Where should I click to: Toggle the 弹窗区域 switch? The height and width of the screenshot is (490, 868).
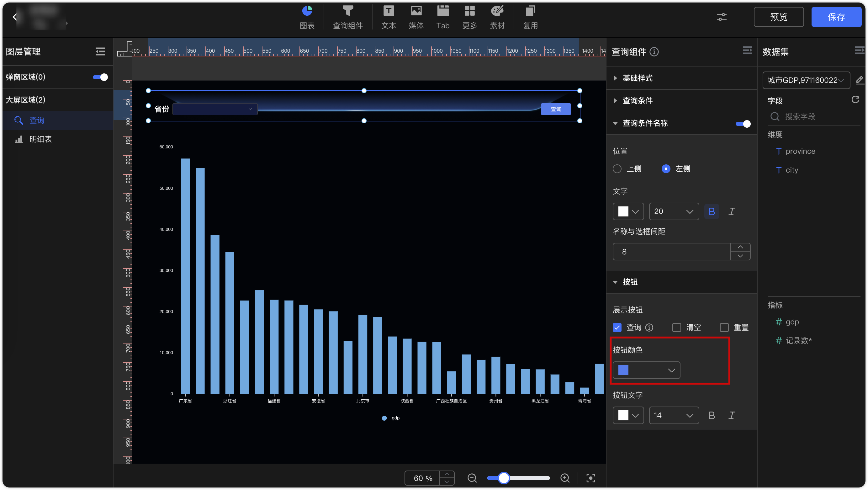[100, 77]
